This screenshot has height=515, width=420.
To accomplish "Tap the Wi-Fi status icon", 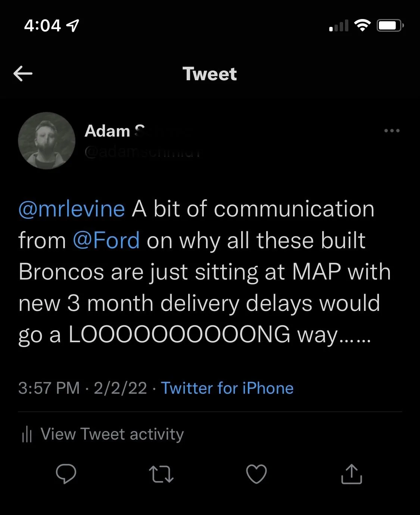I will 362,25.
